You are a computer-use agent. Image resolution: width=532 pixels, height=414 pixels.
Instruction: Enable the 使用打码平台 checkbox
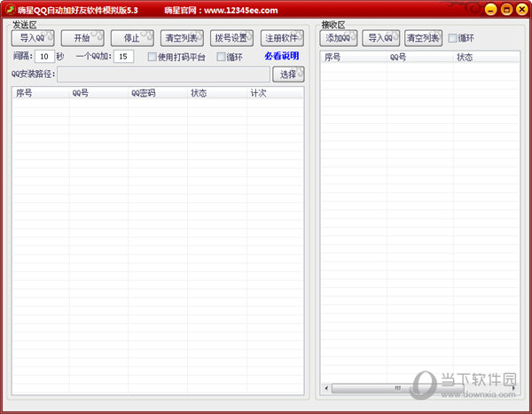tap(152, 57)
